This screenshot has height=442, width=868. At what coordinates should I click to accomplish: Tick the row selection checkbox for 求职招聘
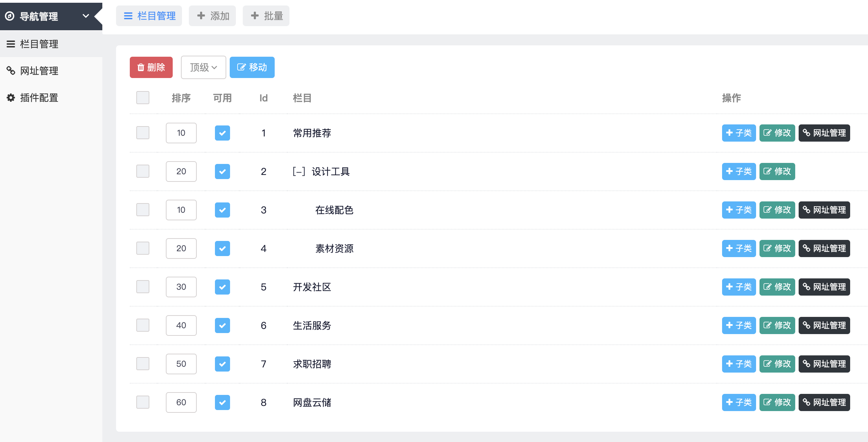(143, 364)
